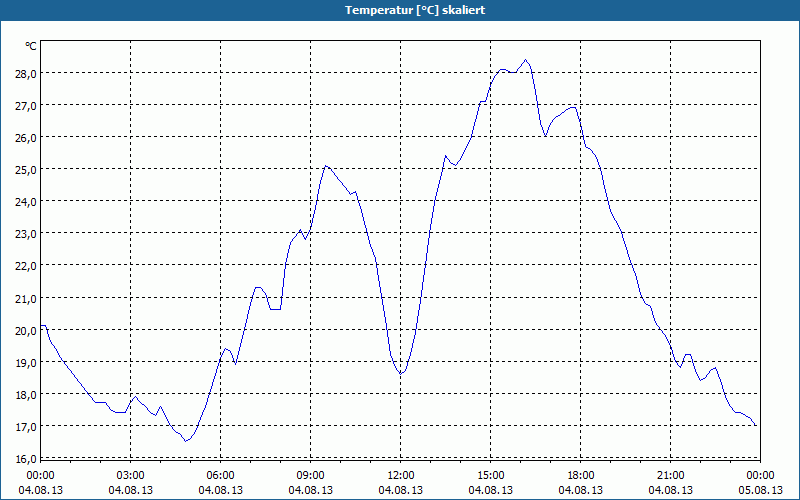Image resolution: width=800 pixels, height=500 pixels.
Task: Click the 12:00 time axis label
Action: click(x=401, y=476)
